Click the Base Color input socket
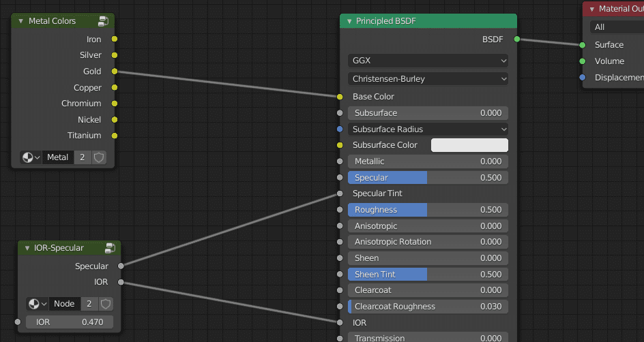Image resolution: width=644 pixels, height=342 pixels. point(340,97)
